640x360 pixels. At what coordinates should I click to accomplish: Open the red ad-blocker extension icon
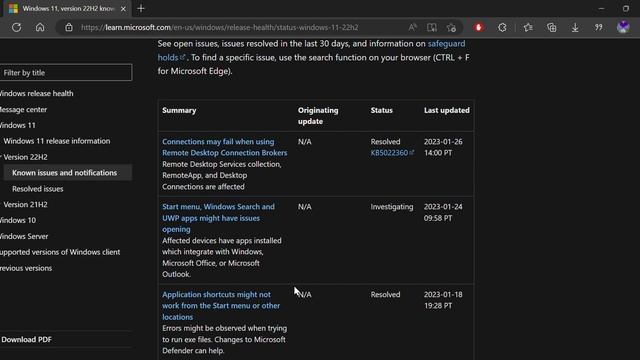(x=478, y=27)
